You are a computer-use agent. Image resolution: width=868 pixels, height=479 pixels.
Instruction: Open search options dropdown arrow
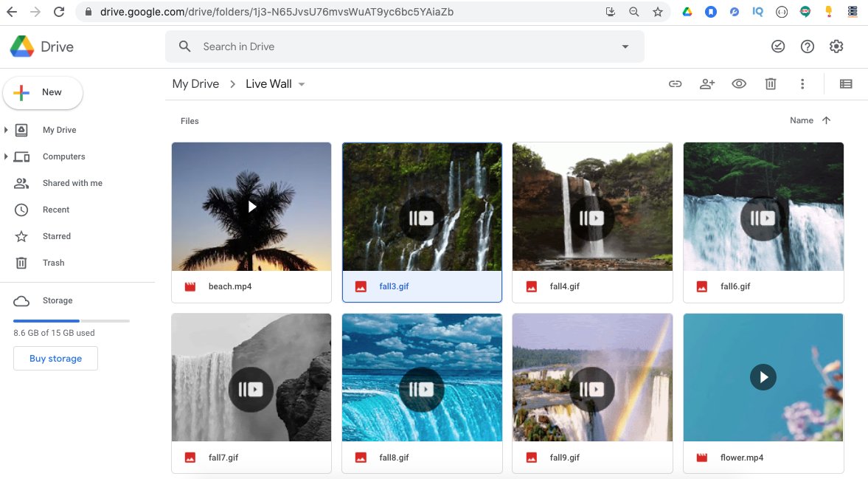625,46
